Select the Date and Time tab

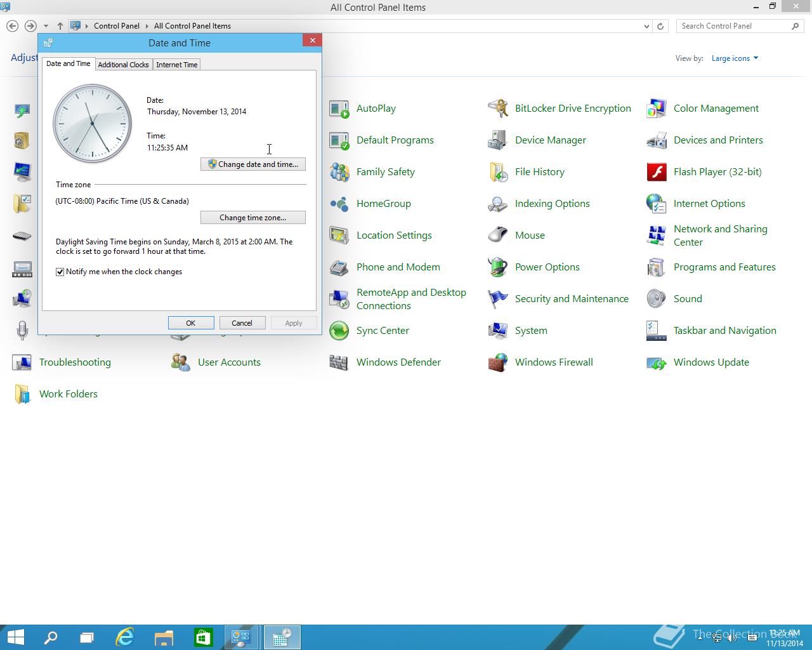69,63
